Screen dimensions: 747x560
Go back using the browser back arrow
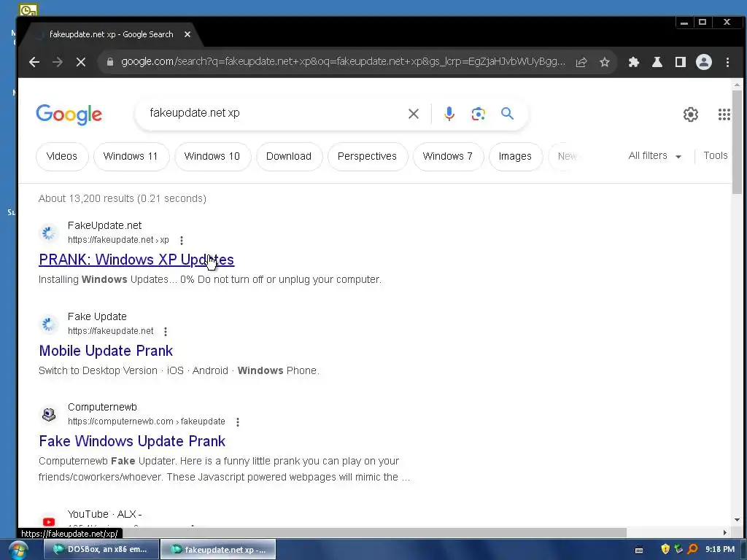pos(34,62)
